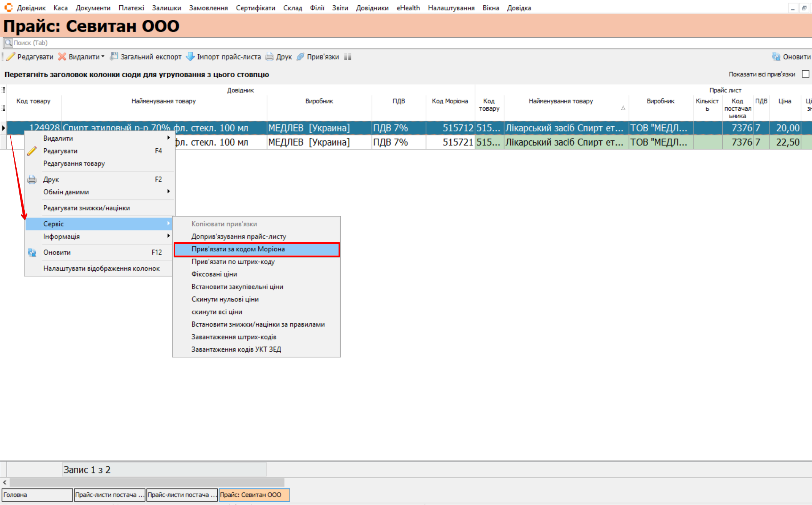Viewport: 812px width, 505px height.
Task: Click the horizontal scrollbar thumb
Action: (x=147, y=482)
